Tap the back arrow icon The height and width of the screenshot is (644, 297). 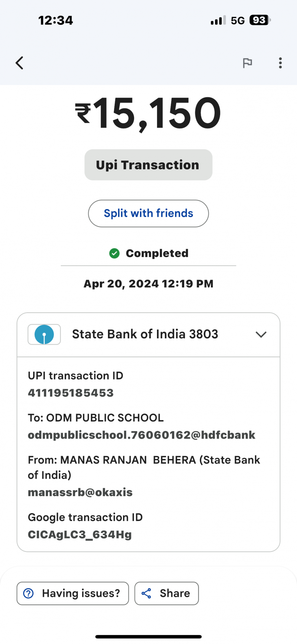[x=20, y=63]
